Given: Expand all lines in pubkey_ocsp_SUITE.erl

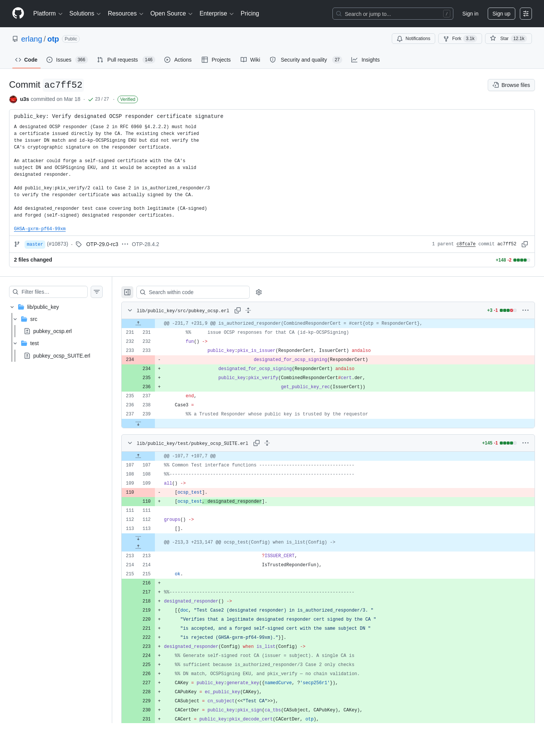Looking at the screenshot, I should [x=267, y=443].
